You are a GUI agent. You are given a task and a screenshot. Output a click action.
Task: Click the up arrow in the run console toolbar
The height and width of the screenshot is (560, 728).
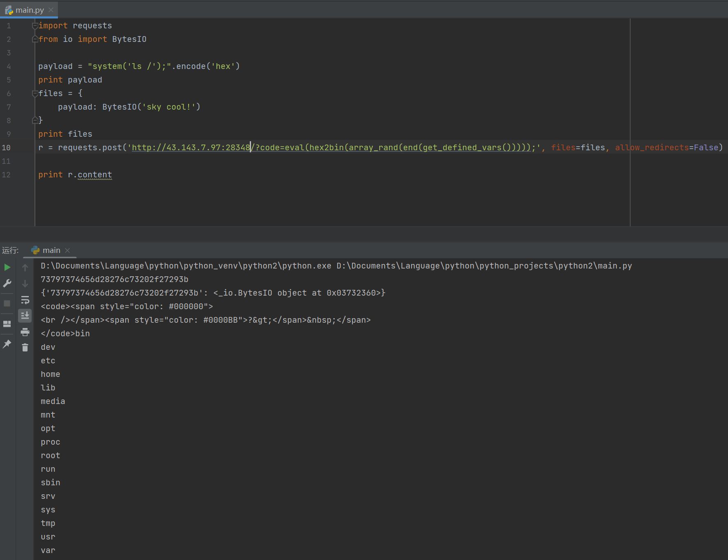coord(25,268)
